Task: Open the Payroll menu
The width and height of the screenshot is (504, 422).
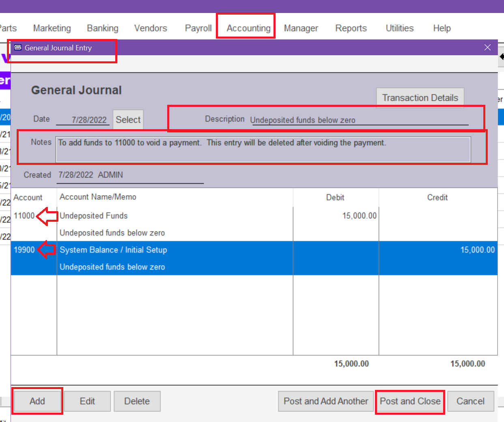Action: pyautogui.click(x=198, y=28)
